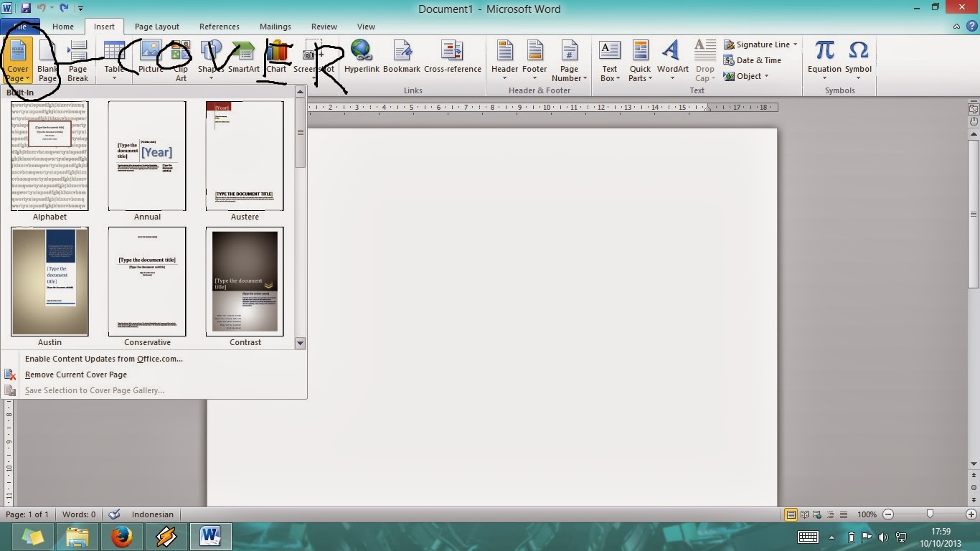
Task: Insert a Page Break
Action: tap(77, 61)
